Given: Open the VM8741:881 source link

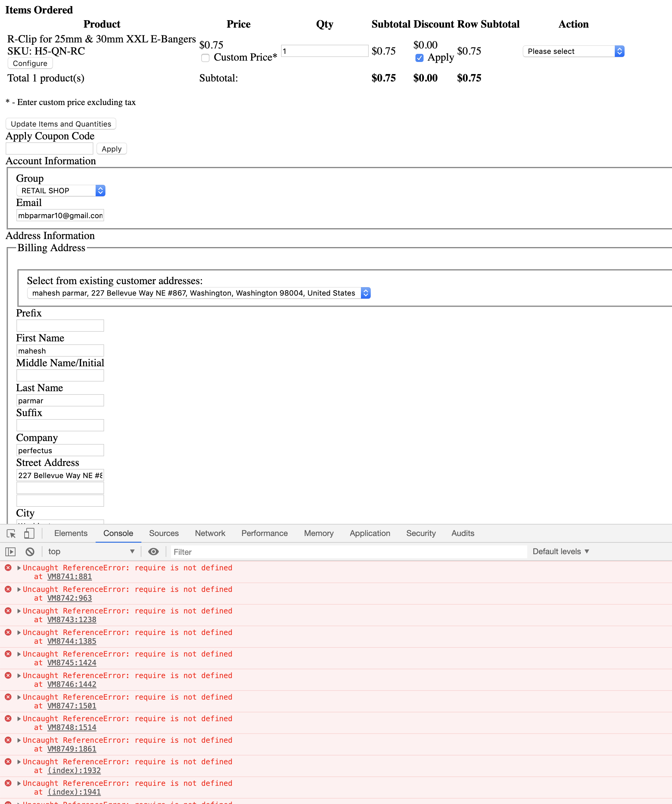Looking at the screenshot, I should pos(69,577).
